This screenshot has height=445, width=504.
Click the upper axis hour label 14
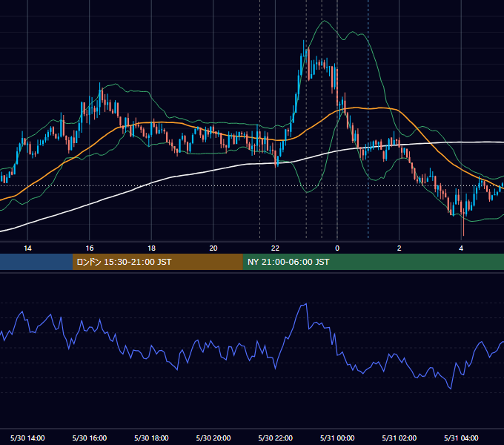coord(27,248)
